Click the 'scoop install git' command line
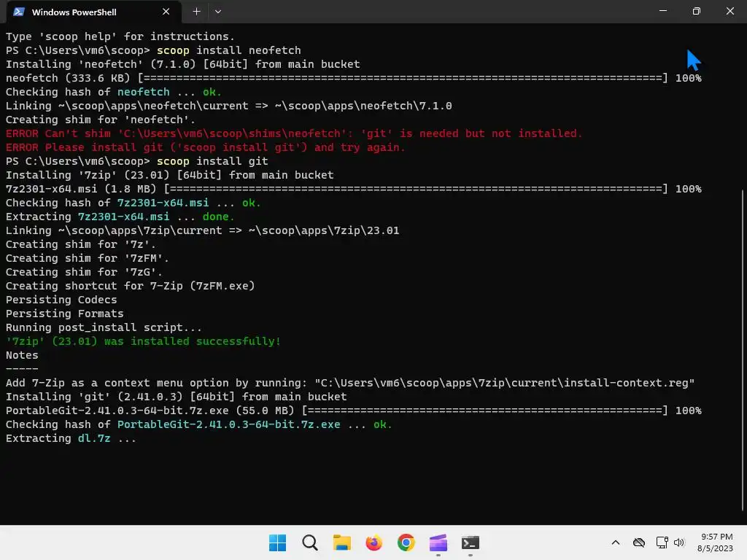 pyautogui.click(x=136, y=161)
